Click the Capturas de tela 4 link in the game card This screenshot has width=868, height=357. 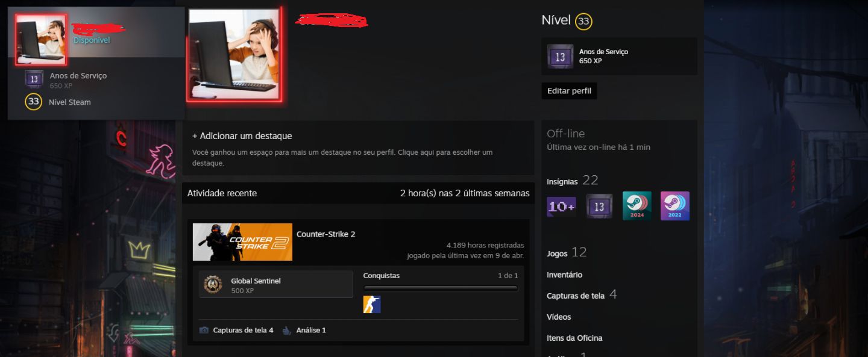[x=243, y=331]
